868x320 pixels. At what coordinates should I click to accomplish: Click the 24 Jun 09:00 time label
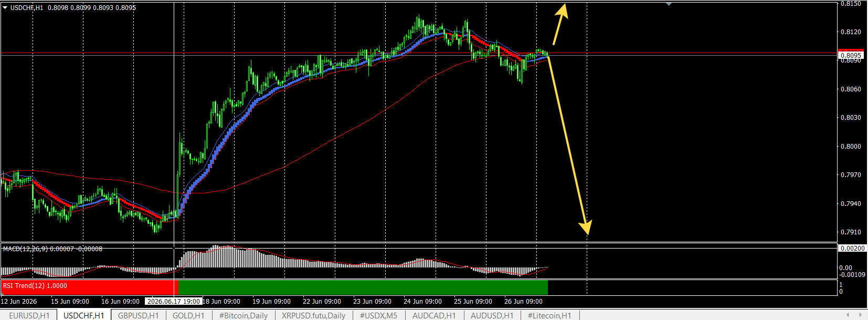pos(422,302)
